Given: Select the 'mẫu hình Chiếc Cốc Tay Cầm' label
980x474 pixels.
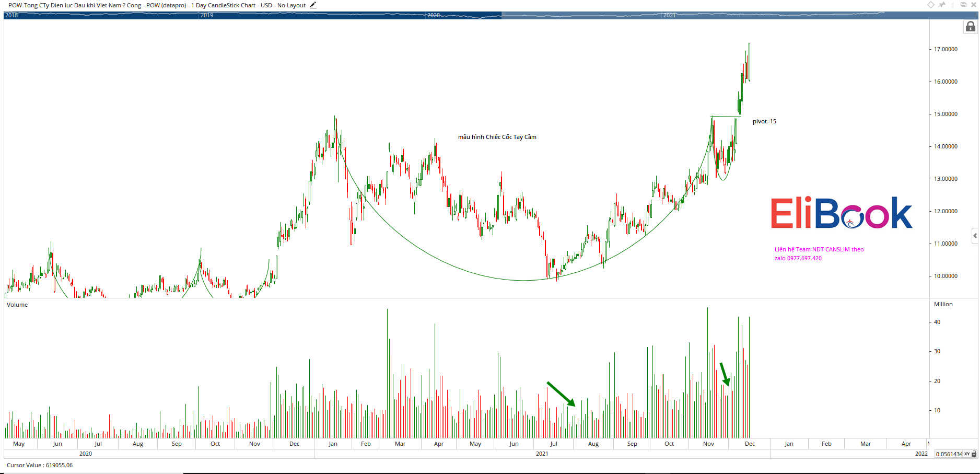Looking at the screenshot, I should point(497,137).
